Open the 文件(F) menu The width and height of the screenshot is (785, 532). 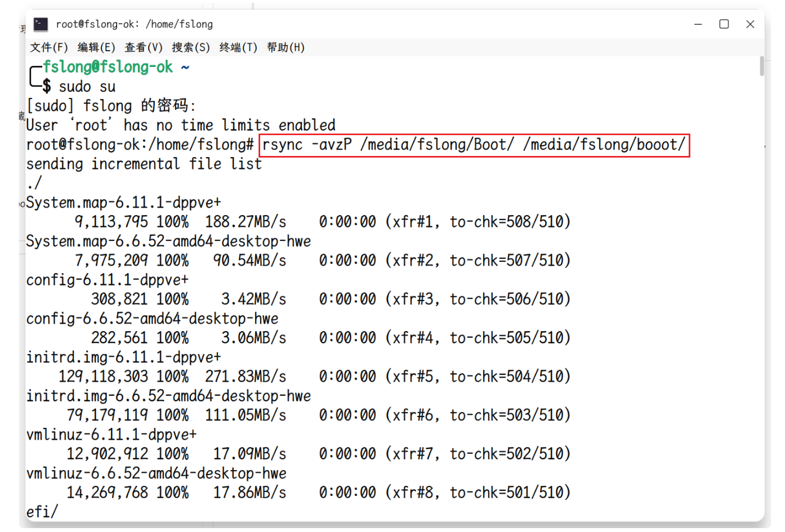point(49,47)
